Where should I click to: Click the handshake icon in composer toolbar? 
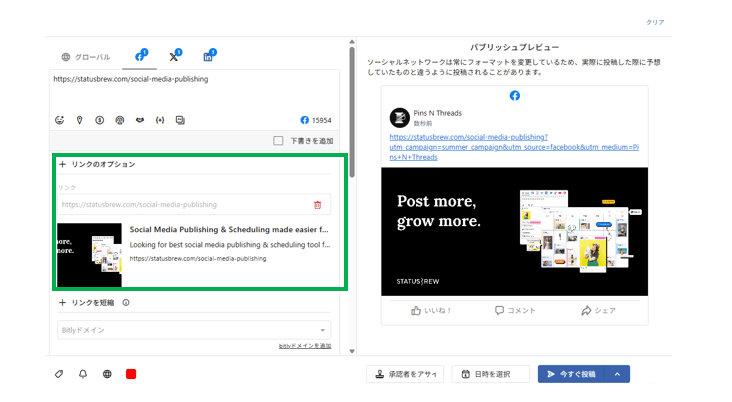click(x=140, y=120)
